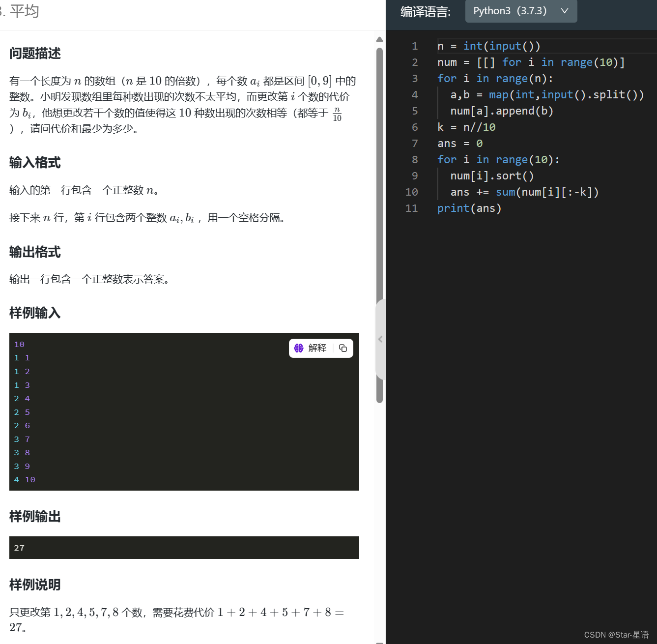Image resolution: width=657 pixels, height=644 pixels.
Task: Click the sample output value 27
Action: click(19, 548)
